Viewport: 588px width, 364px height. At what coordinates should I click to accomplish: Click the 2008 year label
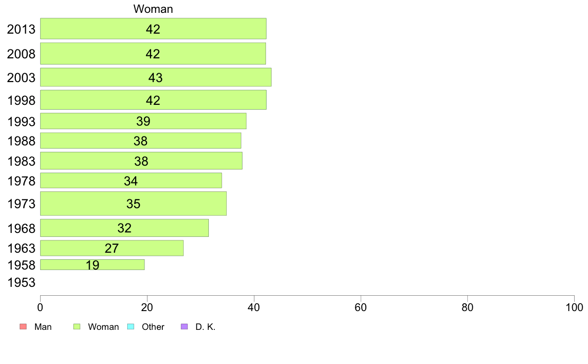(21, 54)
